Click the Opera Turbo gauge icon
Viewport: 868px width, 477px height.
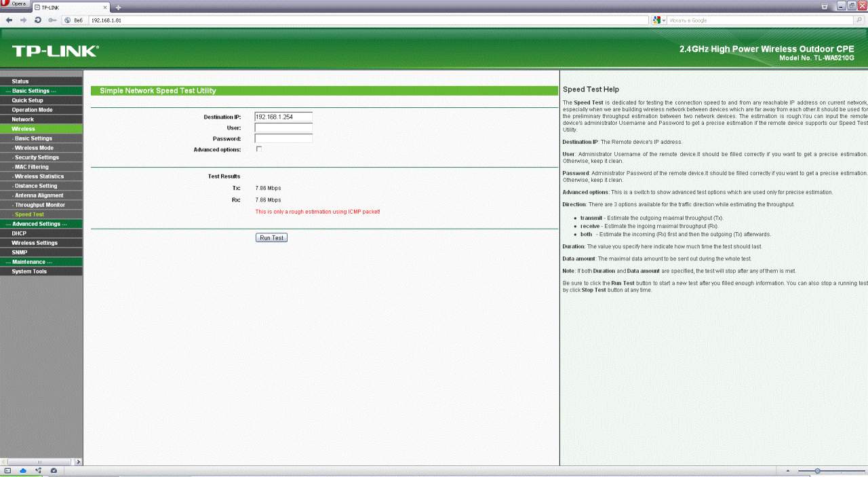click(54, 470)
